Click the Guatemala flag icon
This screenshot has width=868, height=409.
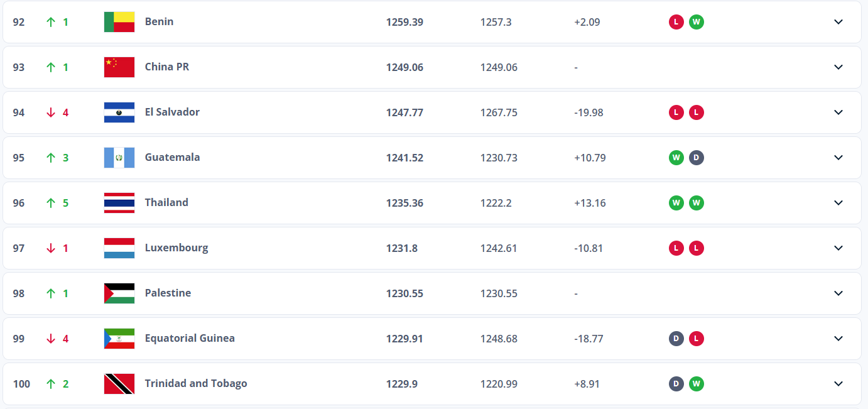point(119,158)
